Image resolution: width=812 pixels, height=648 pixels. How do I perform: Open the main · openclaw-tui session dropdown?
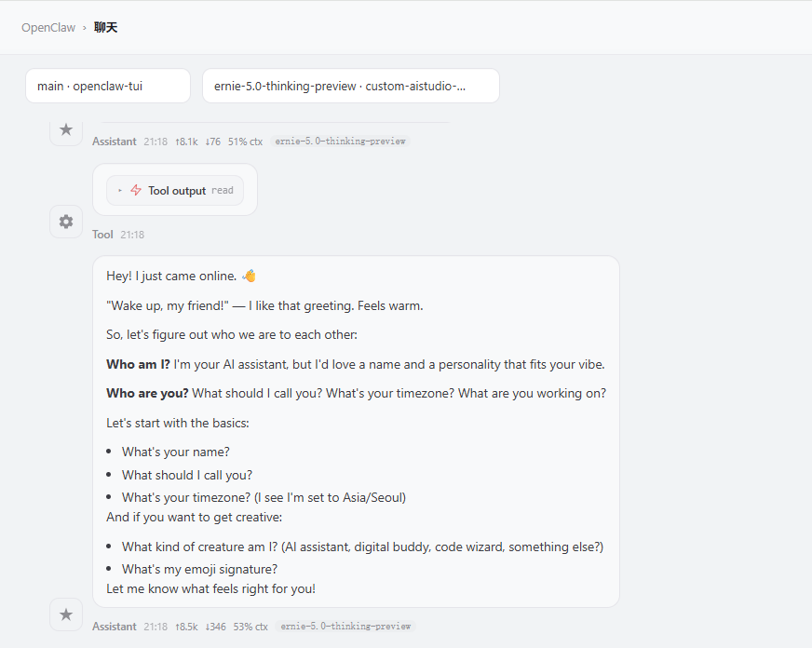108,86
